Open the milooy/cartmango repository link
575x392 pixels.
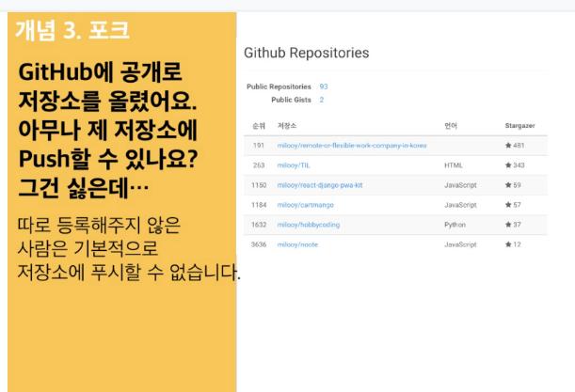pos(305,205)
